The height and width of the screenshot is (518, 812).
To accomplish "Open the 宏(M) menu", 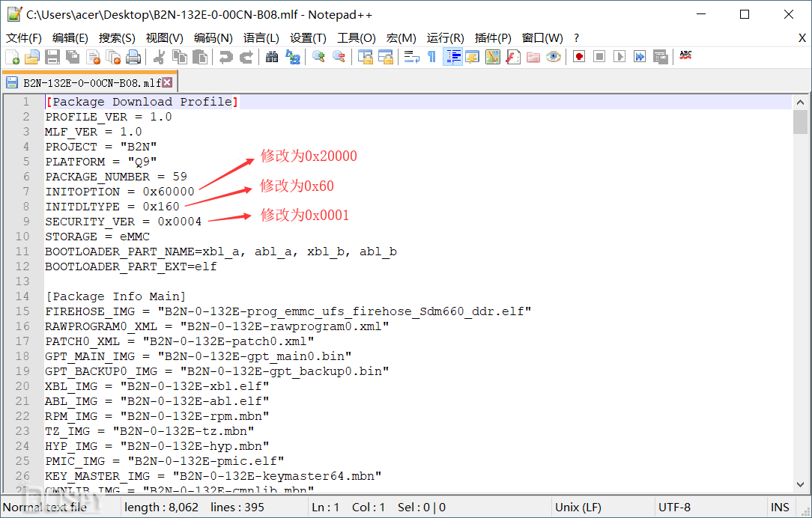I will 402,38.
